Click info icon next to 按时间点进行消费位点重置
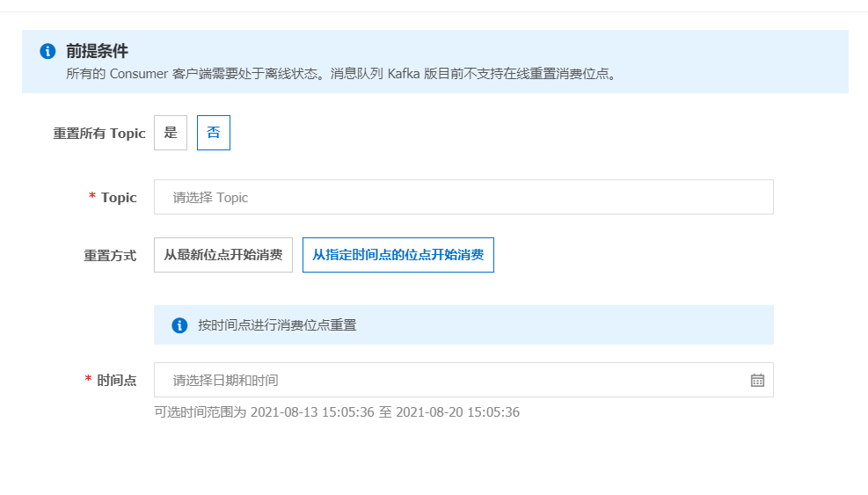 (179, 325)
